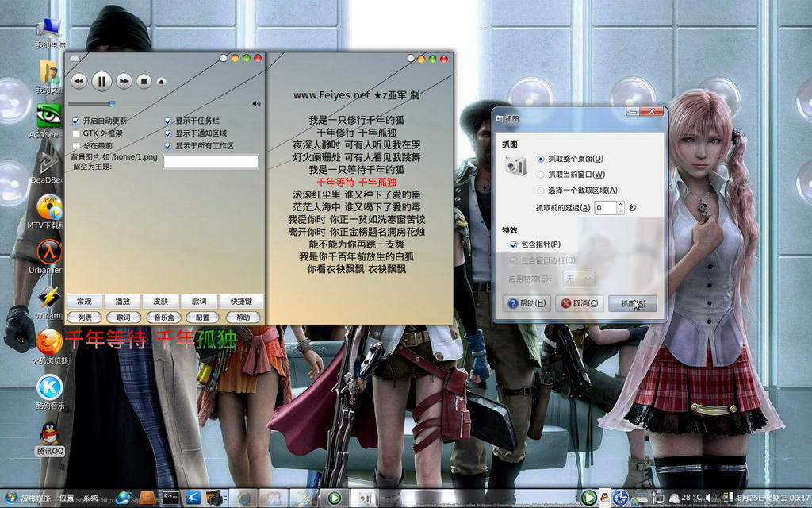This screenshot has height=508, width=812.
Task: Click the playback progress slider handle
Action: coord(112,104)
